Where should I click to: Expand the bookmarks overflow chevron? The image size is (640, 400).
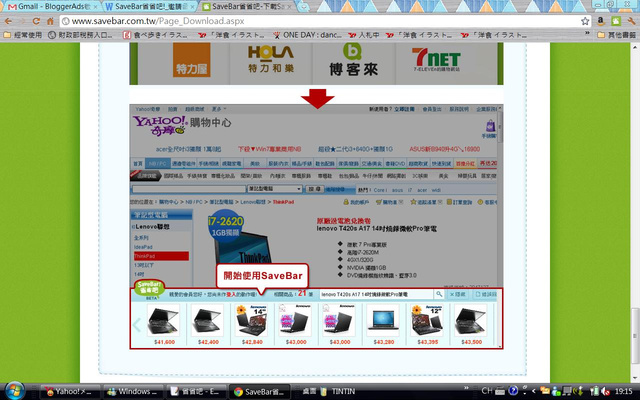coord(588,34)
